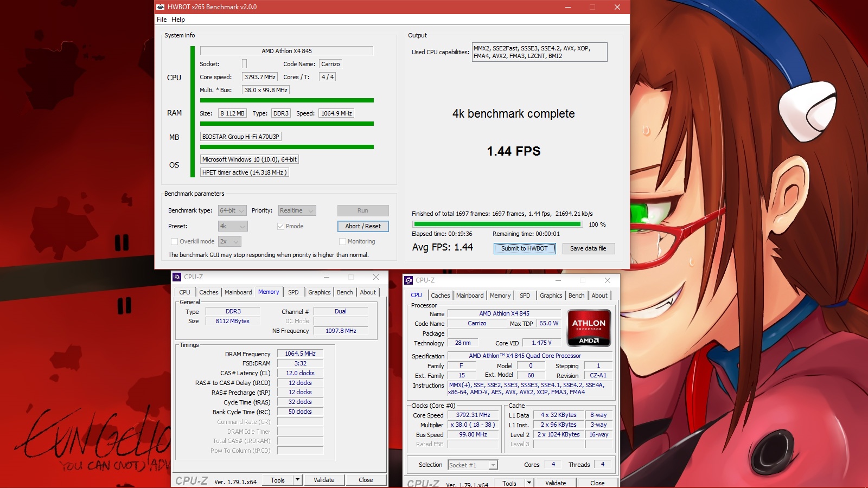This screenshot has width=868, height=488.
Task: Click the Multiplier x 38.0 value in CPU-Z
Action: coord(473,425)
